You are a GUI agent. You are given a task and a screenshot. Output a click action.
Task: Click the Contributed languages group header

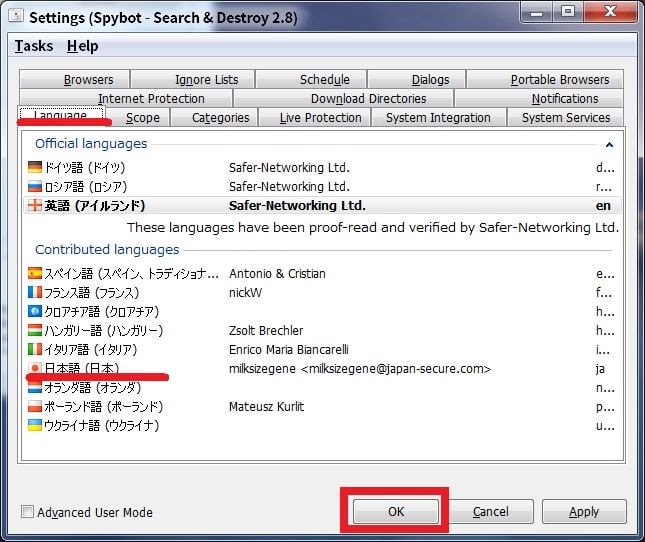(107, 249)
